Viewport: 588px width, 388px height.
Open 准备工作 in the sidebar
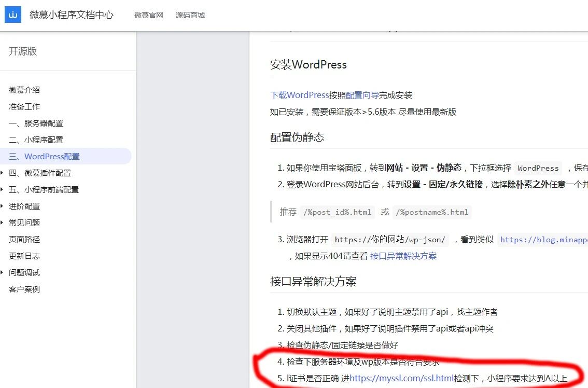click(x=24, y=106)
